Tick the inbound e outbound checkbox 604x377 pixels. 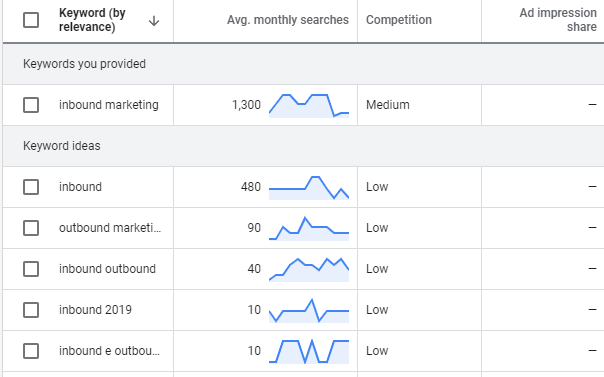(31, 351)
